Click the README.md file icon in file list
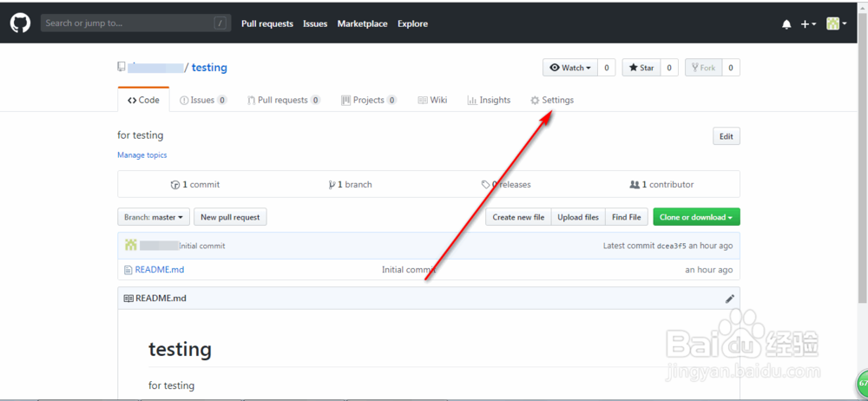The width and height of the screenshot is (868, 401). tap(128, 270)
